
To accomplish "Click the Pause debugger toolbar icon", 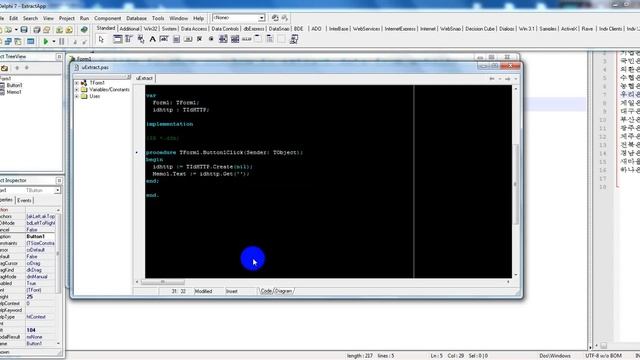I will coord(62,42).
